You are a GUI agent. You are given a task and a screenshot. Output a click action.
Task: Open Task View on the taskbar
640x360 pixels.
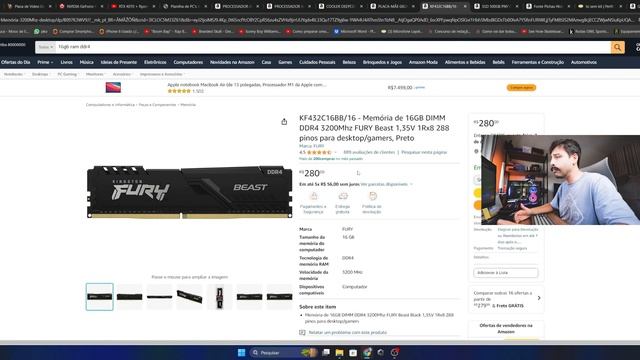tap(326, 352)
